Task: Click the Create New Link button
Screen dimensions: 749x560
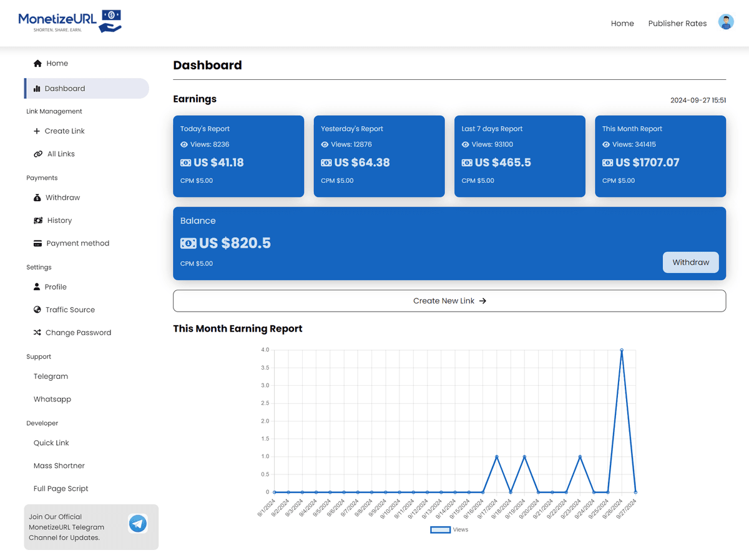Action: point(449,300)
